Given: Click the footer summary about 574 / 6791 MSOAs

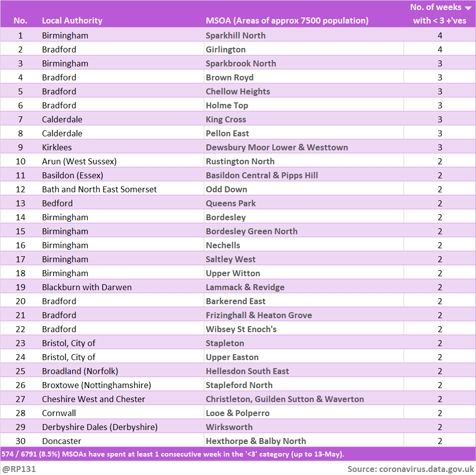Looking at the screenshot, I should 173,454.
